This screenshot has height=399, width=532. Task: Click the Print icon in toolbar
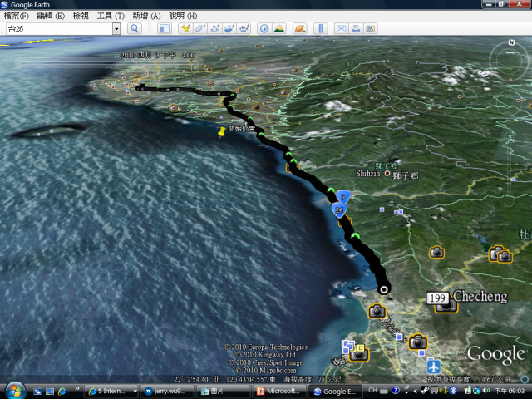(x=356, y=29)
